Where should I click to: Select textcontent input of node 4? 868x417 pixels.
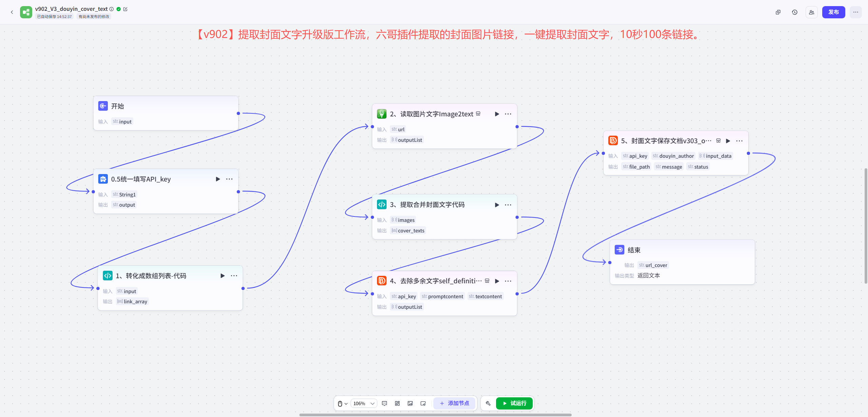486,296
